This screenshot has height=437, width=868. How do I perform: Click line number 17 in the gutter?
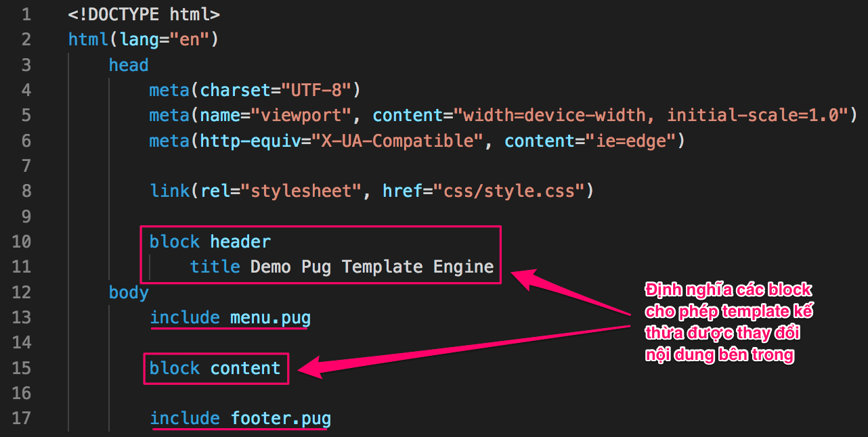tap(21, 418)
